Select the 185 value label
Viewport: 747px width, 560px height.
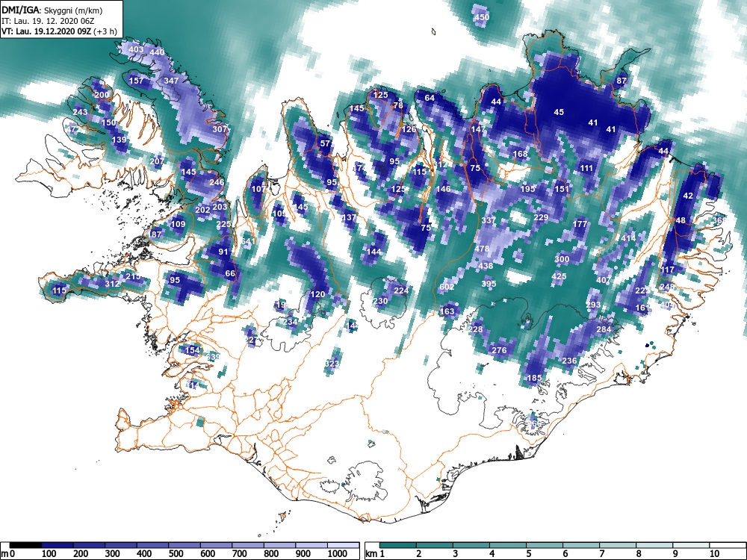coord(535,378)
